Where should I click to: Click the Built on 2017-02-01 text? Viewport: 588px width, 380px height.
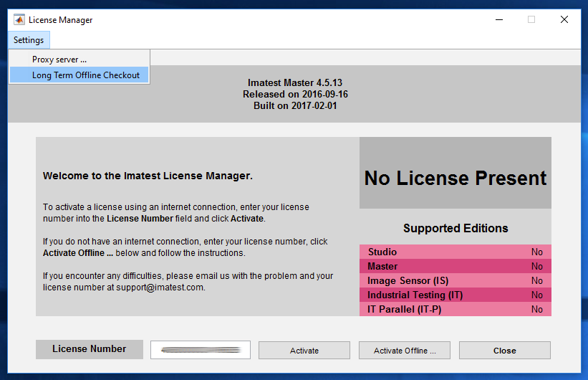295,105
